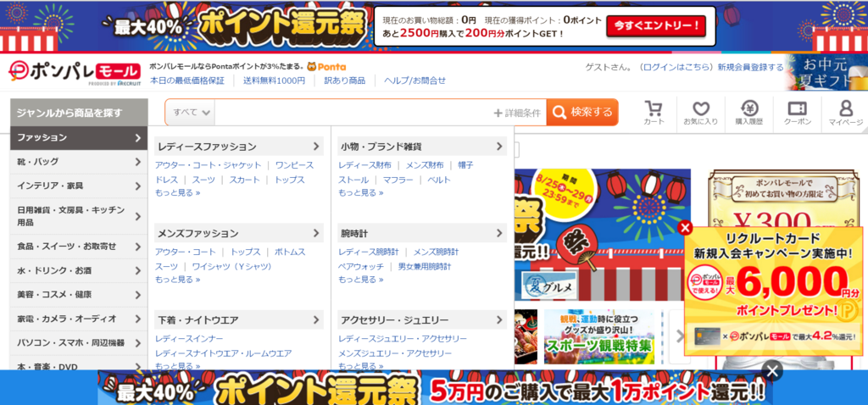Click 送料無料1000円 link
This screenshot has height=405, width=868.
275,80
